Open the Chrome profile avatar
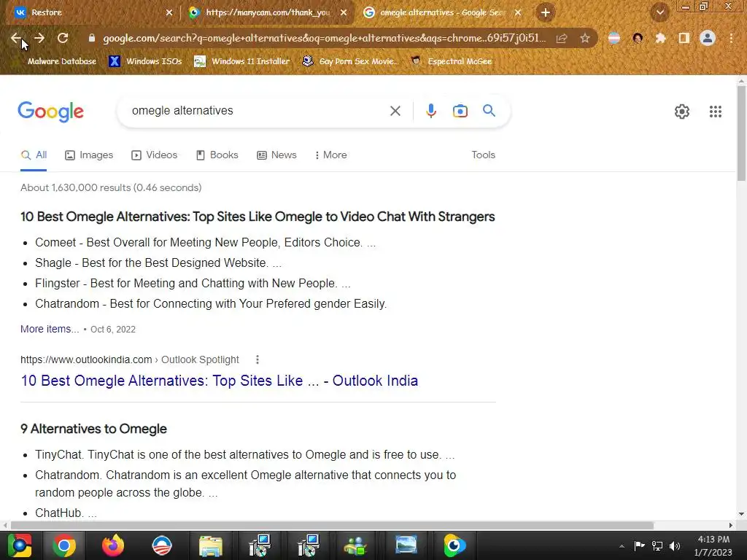 coord(708,38)
